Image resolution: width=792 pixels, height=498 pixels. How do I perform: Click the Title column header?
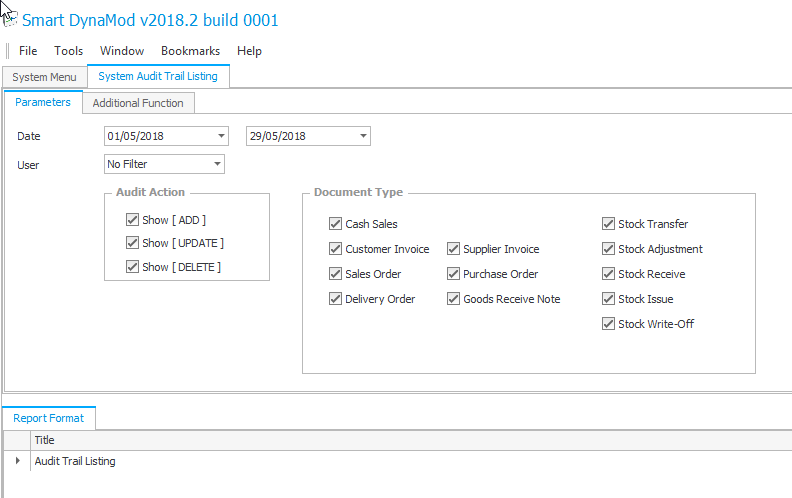coord(411,440)
